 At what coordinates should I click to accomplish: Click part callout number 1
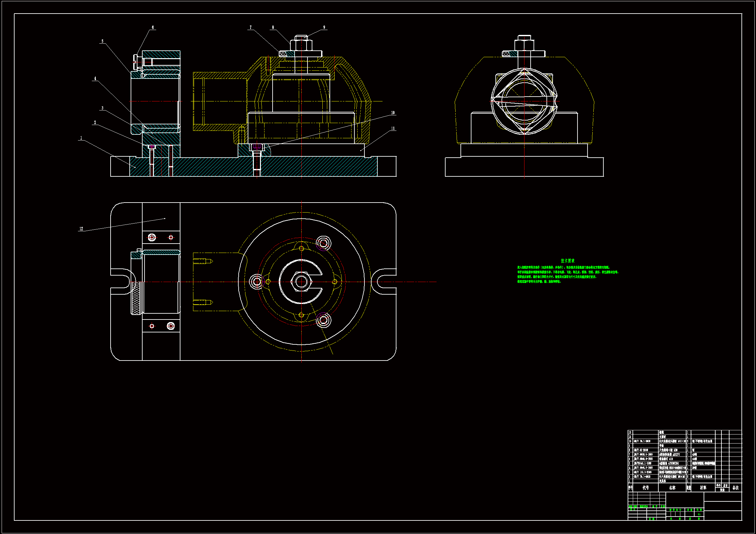coord(81,138)
